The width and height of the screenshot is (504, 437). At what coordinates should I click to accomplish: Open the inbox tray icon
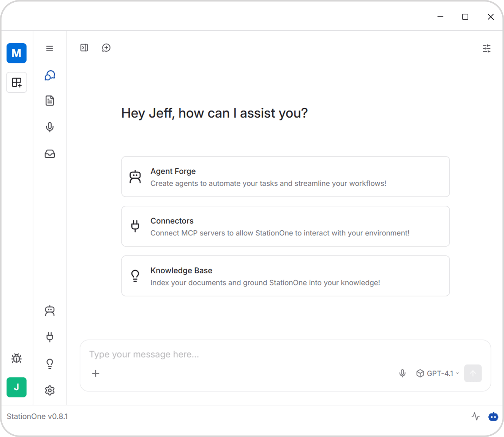click(x=50, y=154)
